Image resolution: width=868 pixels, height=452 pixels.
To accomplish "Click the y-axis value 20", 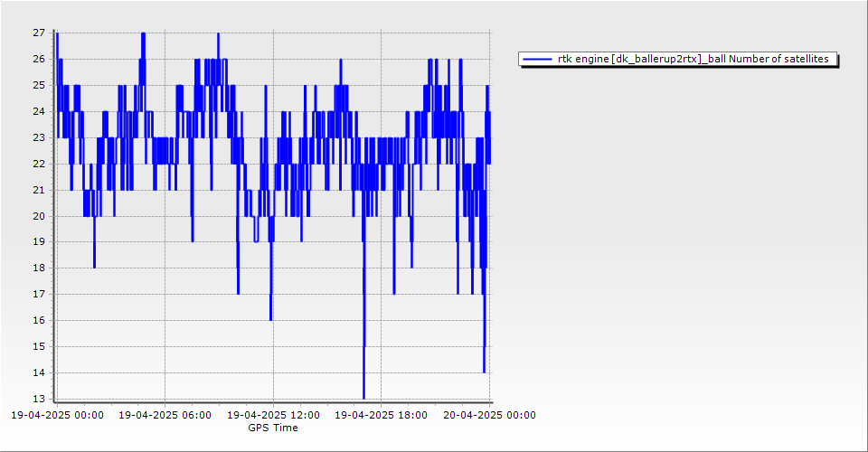I will point(39,216).
